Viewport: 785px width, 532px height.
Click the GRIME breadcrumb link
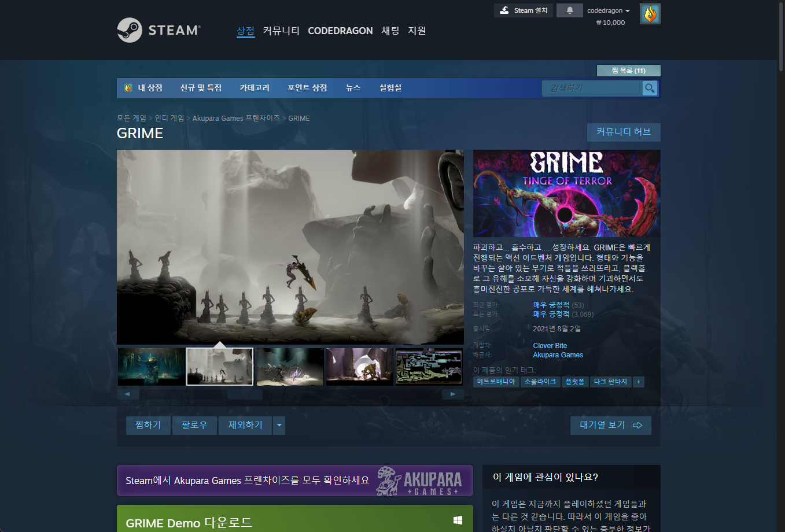click(299, 118)
